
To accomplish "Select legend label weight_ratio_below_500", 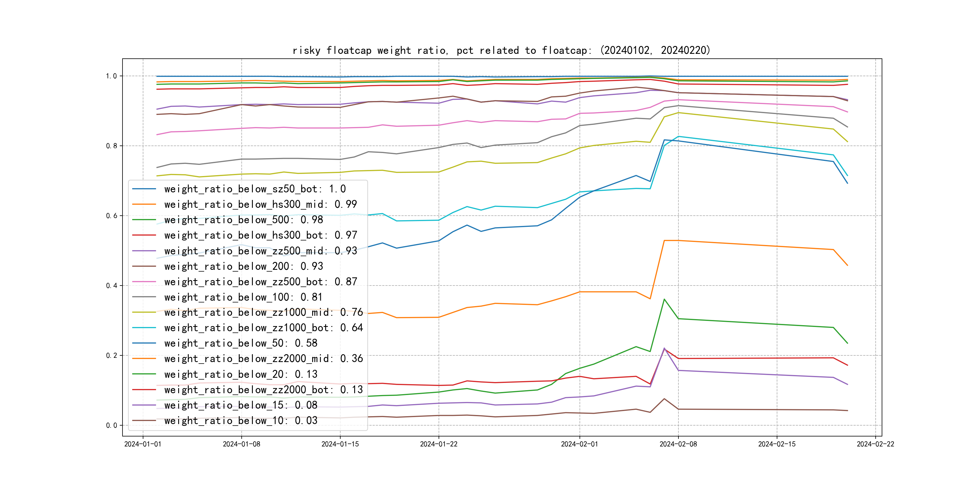I will click(243, 220).
